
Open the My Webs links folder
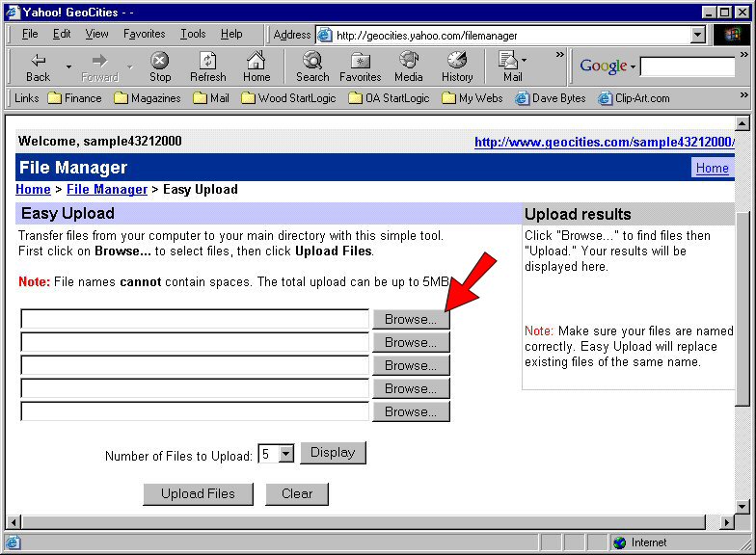pyautogui.click(x=472, y=98)
